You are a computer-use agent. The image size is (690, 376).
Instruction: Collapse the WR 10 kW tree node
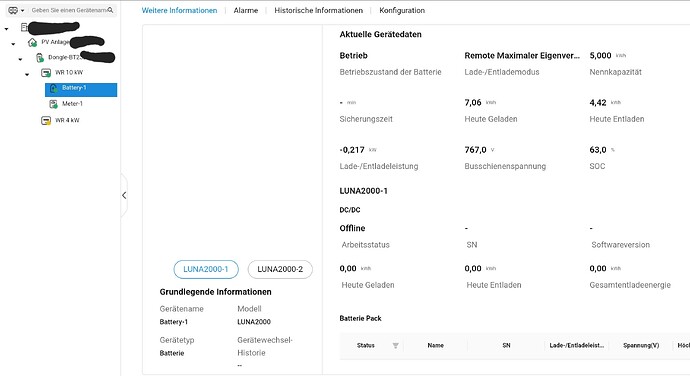(27, 74)
